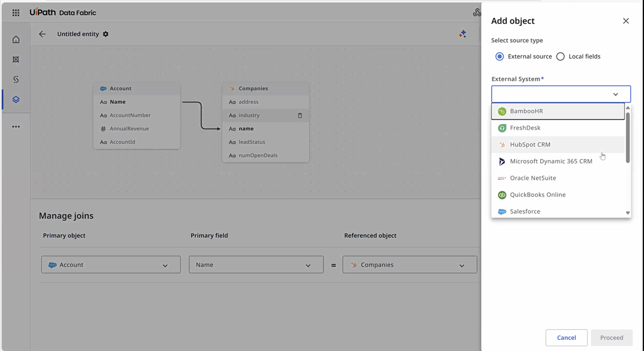The width and height of the screenshot is (644, 351).
Task: Select the address field in Companies
Action: pyautogui.click(x=266, y=102)
